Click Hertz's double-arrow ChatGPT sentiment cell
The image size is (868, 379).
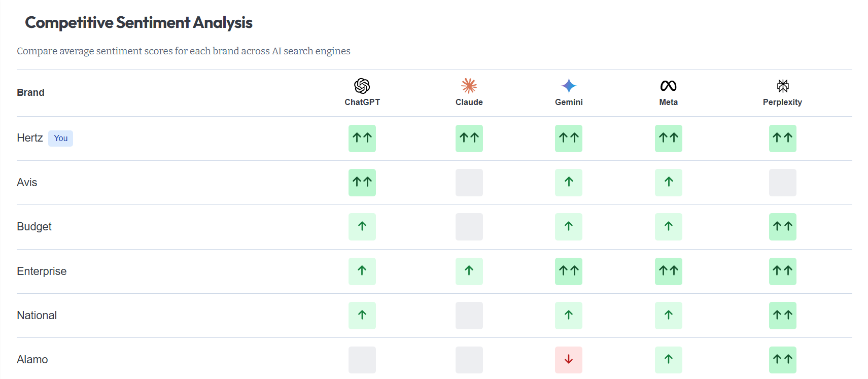click(x=362, y=138)
